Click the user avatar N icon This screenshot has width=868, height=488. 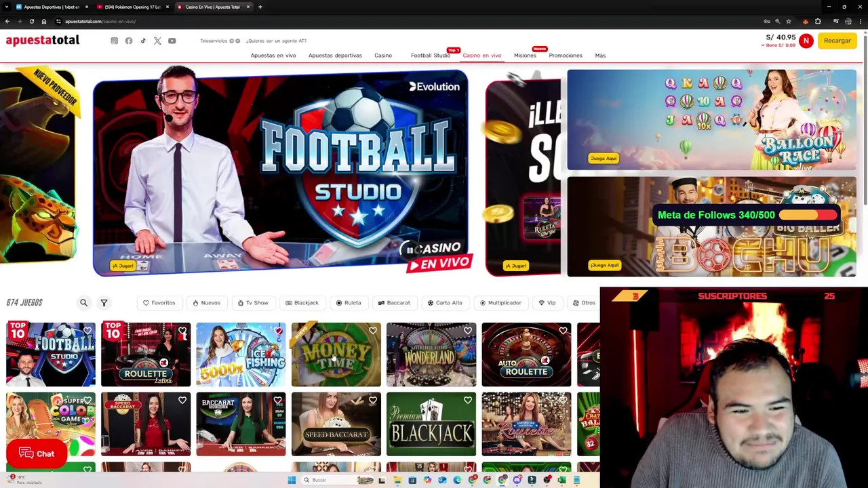(x=806, y=41)
